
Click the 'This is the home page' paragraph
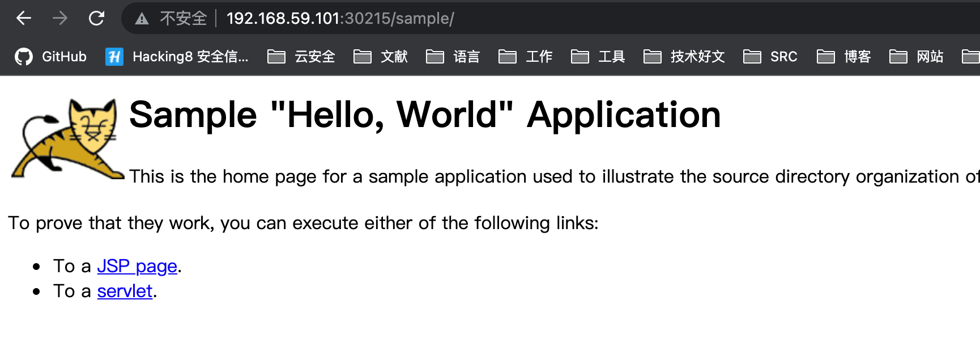554,176
